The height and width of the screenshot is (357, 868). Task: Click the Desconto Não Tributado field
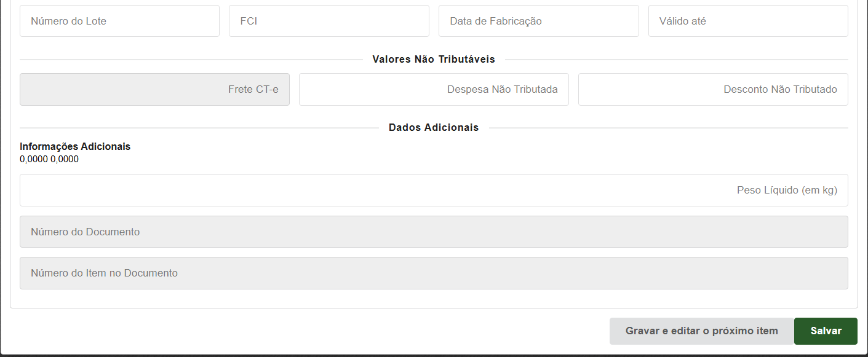[713, 90]
